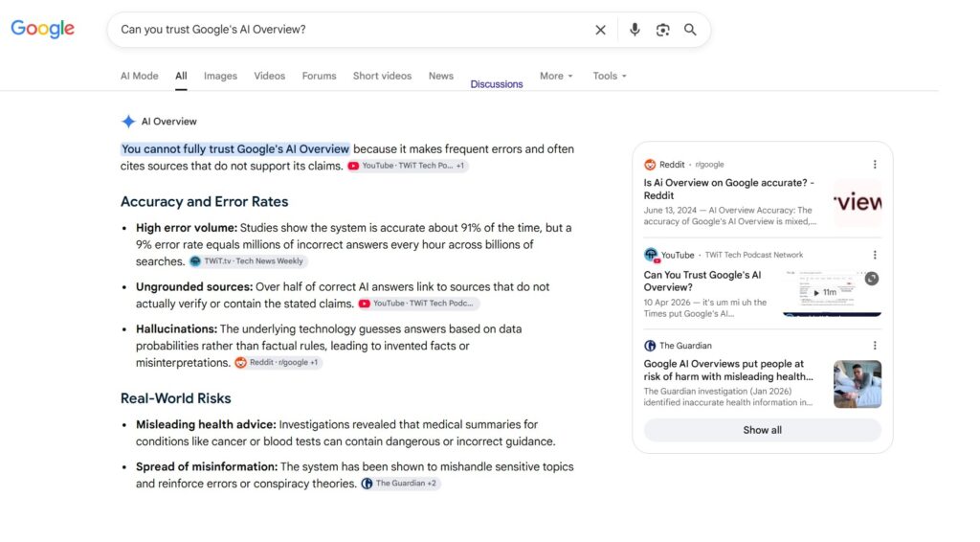980x542 pixels.
Task: Click The Guardian favicon in source card
Action: point(650,346)
